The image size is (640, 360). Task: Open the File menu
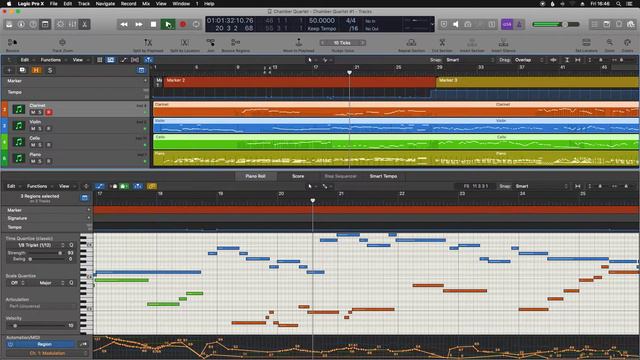click(53, 4)
